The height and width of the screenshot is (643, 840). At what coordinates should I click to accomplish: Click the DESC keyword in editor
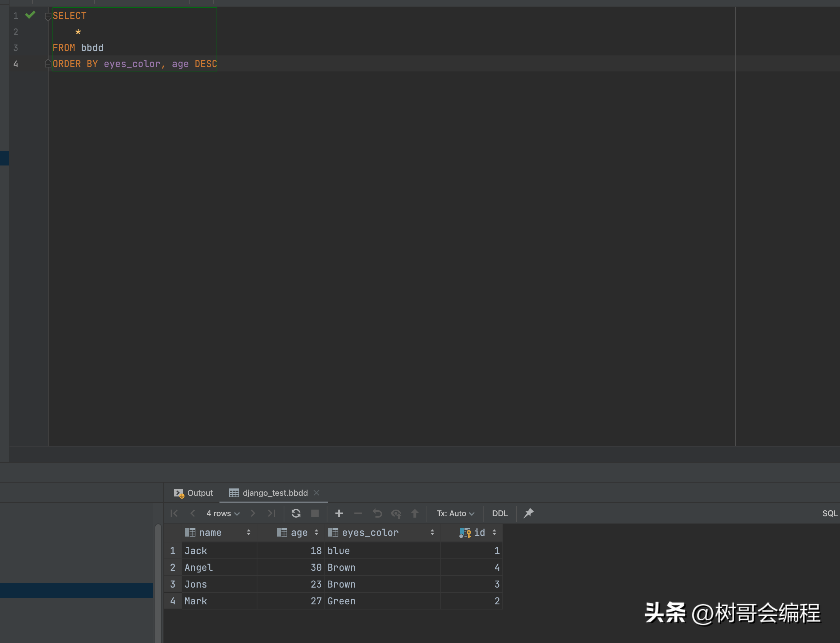click(x=206, y=64)
